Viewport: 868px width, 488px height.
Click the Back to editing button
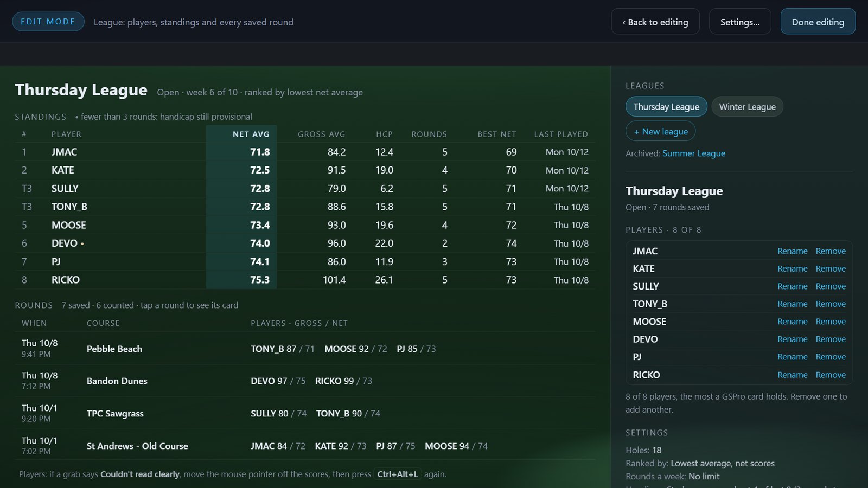[655, 22]
